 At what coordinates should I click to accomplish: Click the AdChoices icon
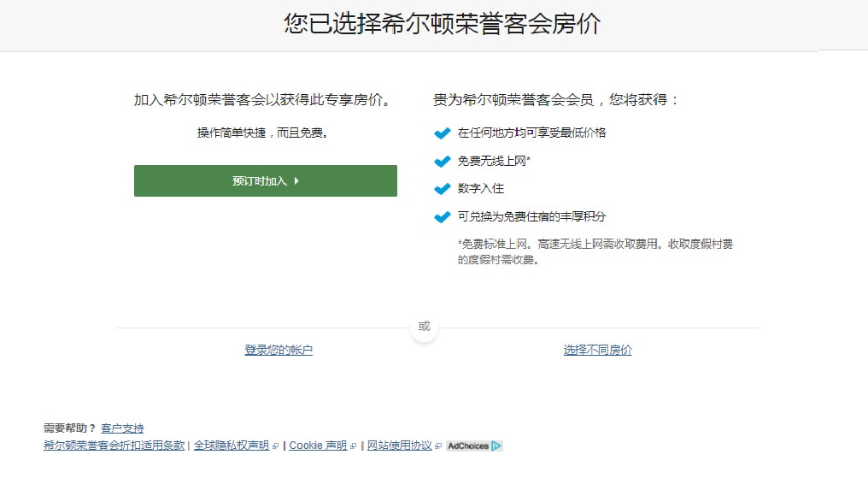point(474,446)
